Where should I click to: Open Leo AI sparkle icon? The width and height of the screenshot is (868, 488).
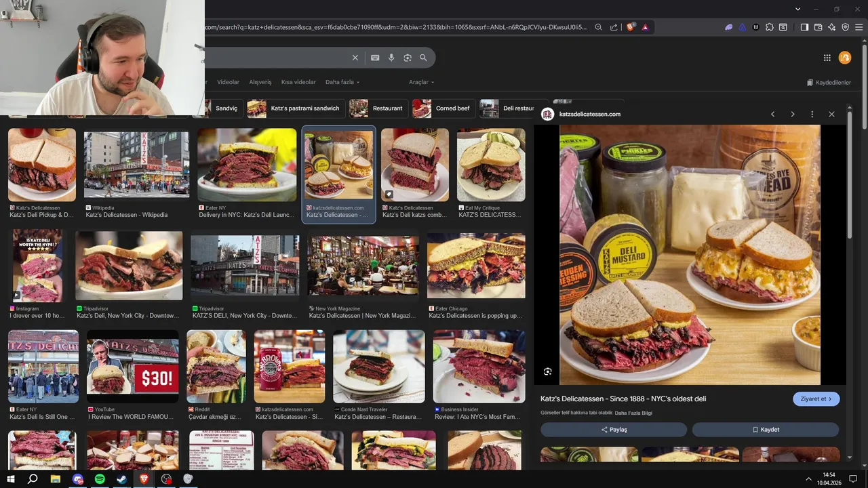[831, 27]
